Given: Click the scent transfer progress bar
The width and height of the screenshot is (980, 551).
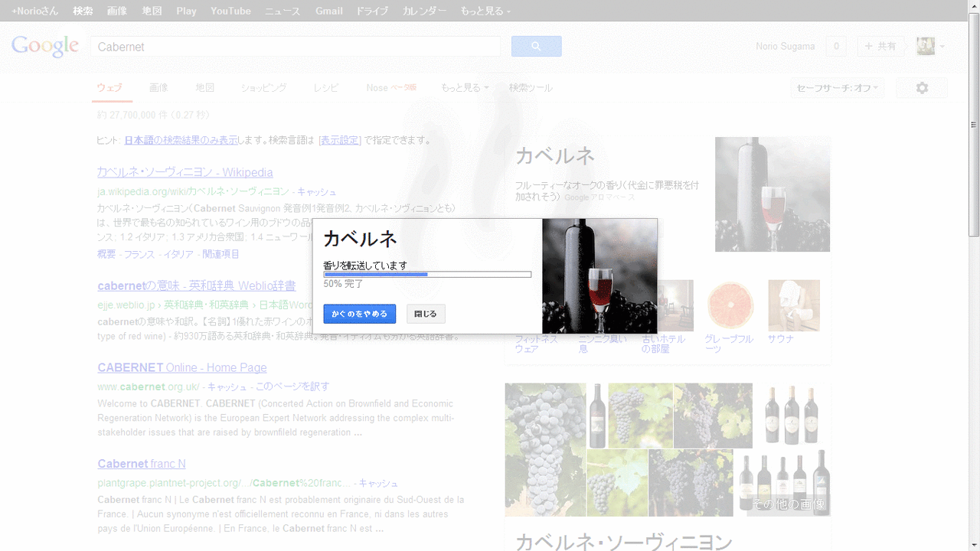Looking at the screenshot, I should [427, 274].
